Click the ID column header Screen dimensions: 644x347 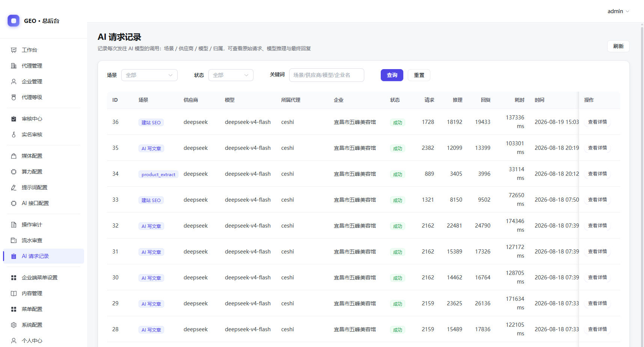(x=115, y=100)
